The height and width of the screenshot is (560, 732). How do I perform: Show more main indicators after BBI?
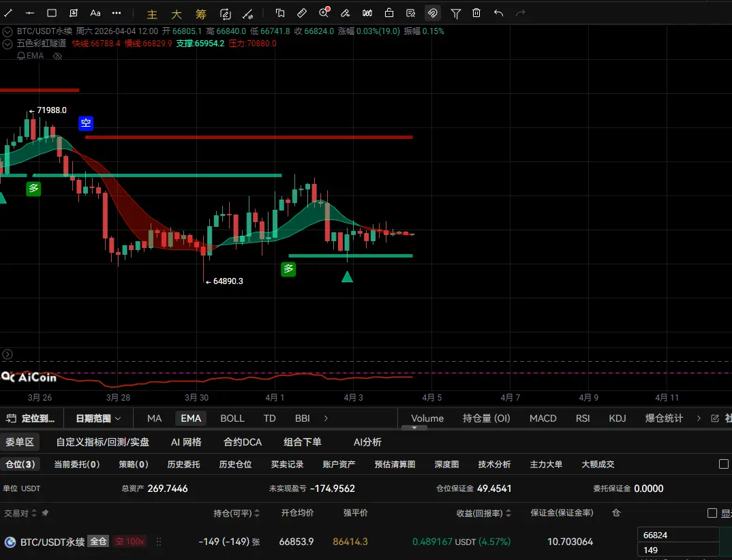tap(326, 418)
